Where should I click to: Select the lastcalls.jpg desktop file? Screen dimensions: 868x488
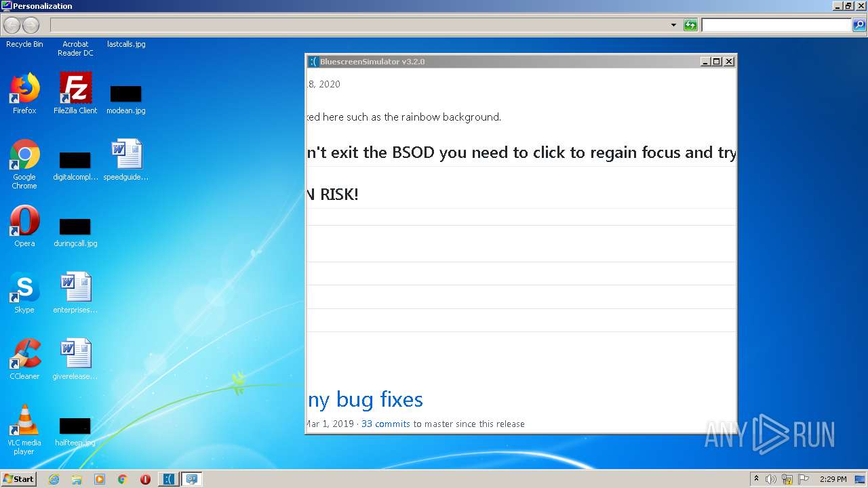(126, 44)
